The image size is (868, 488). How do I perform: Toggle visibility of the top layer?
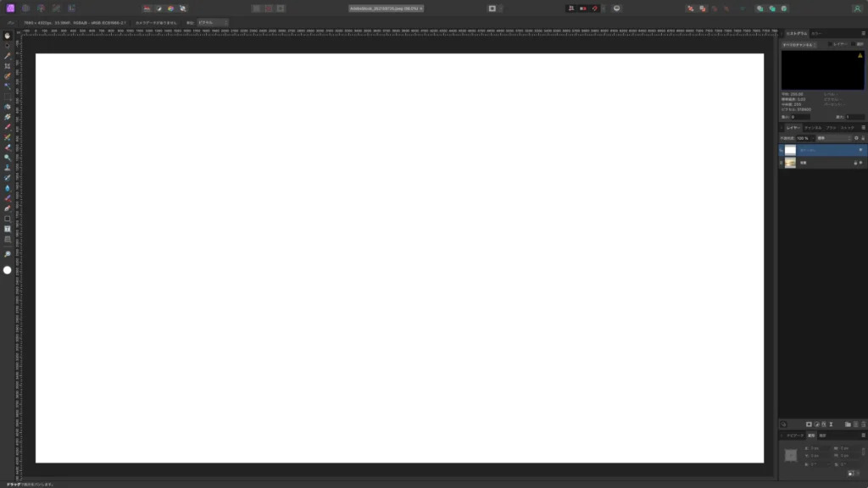tap(860, 150)
